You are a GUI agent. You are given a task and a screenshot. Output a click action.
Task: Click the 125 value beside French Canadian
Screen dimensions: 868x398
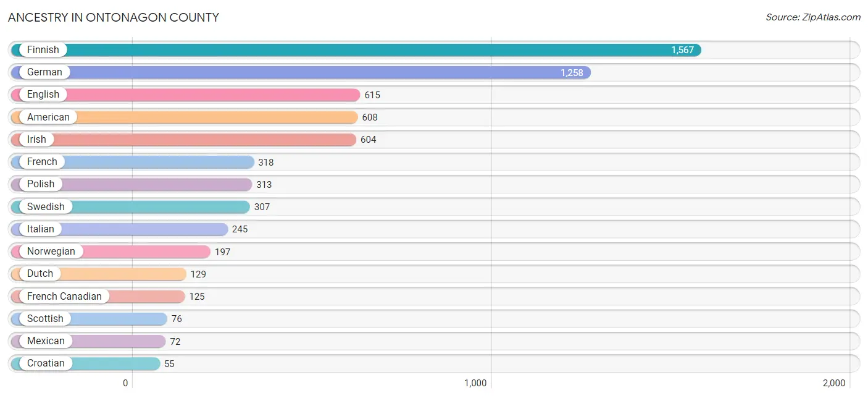click(197, 297)
